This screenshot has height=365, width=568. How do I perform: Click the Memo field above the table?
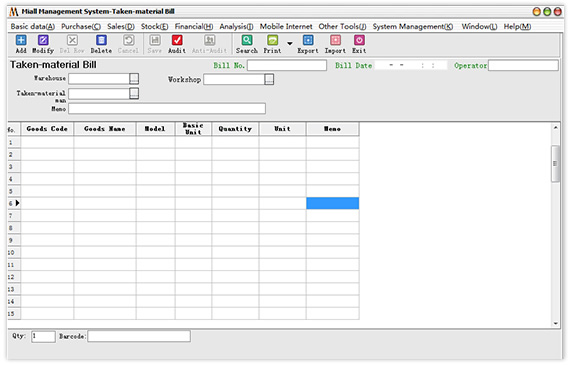tap(167, 108)
